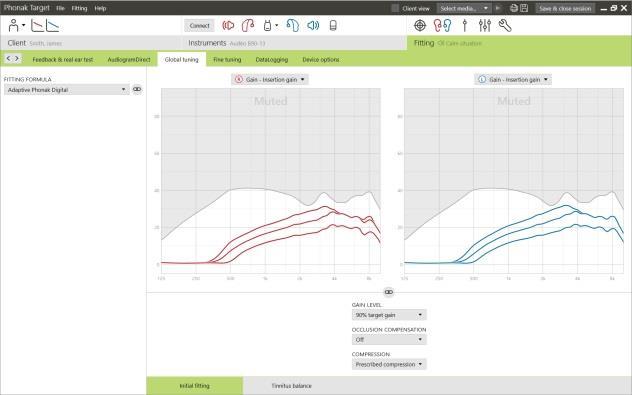The width and height of the screenshot is (632, 395).
Task: Select the right hearing aid mute icon
Action: pos(228,25)
